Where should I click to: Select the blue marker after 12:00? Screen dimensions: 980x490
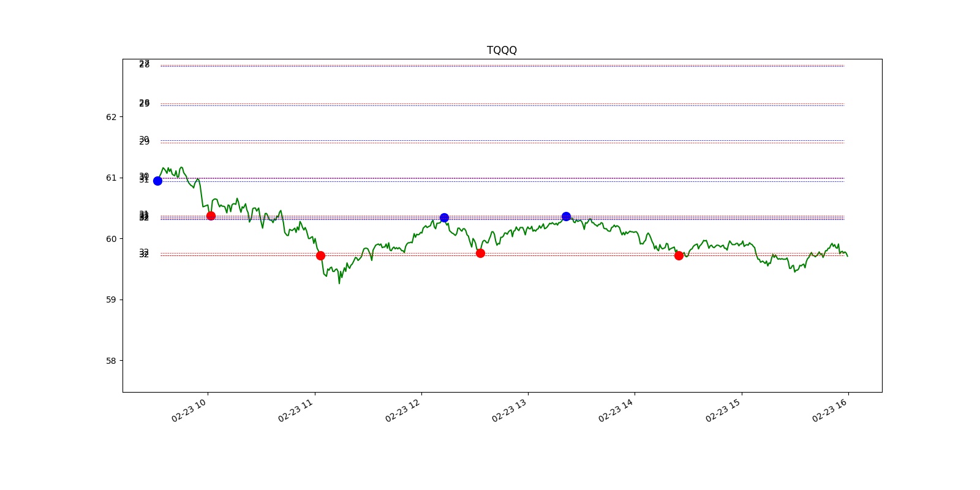coord(444,217)
